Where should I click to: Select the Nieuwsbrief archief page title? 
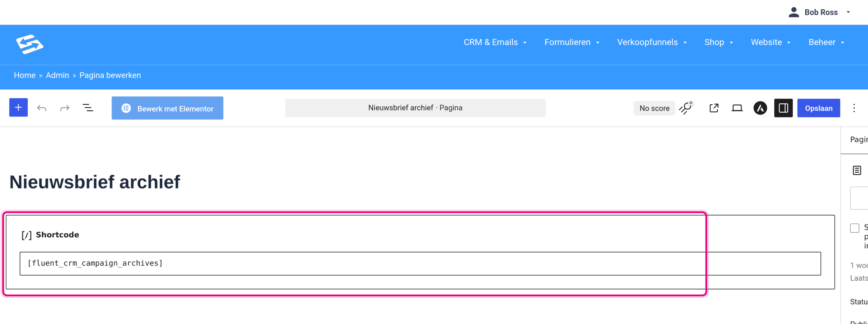click(95, 182)
